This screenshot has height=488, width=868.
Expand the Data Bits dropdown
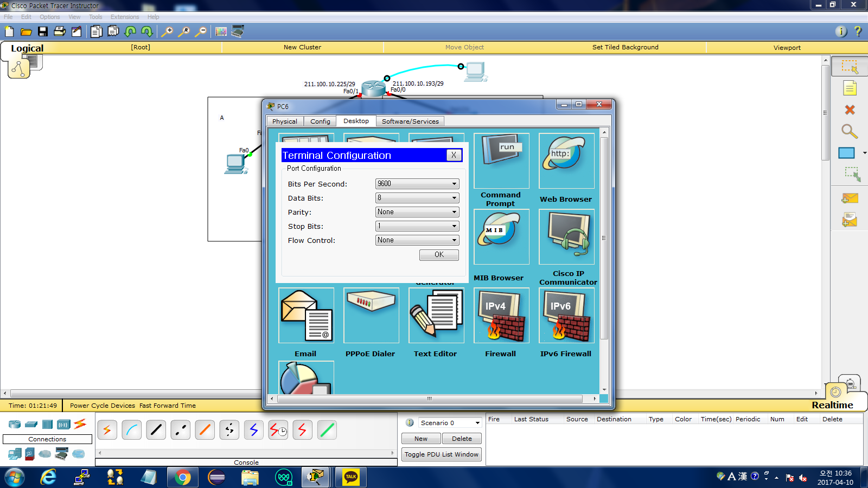pos(417,198)
